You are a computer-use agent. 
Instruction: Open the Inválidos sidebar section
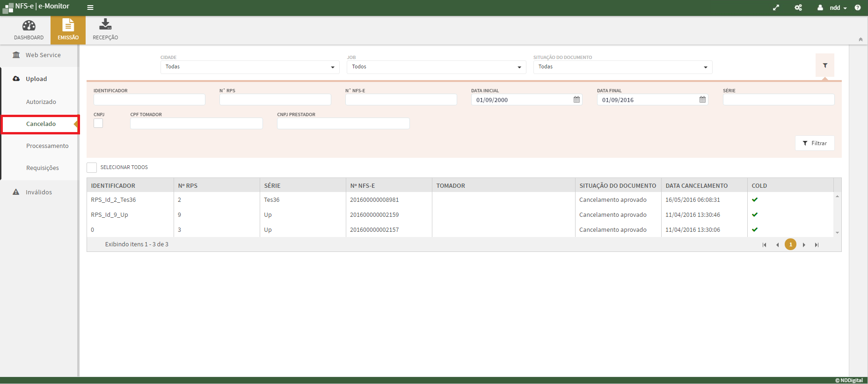pos(39,192)
